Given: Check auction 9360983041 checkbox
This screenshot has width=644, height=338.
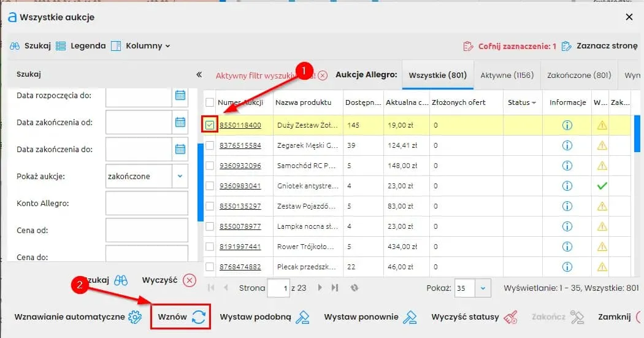Looking at the screenshot, I should click(x=210, y=186).
